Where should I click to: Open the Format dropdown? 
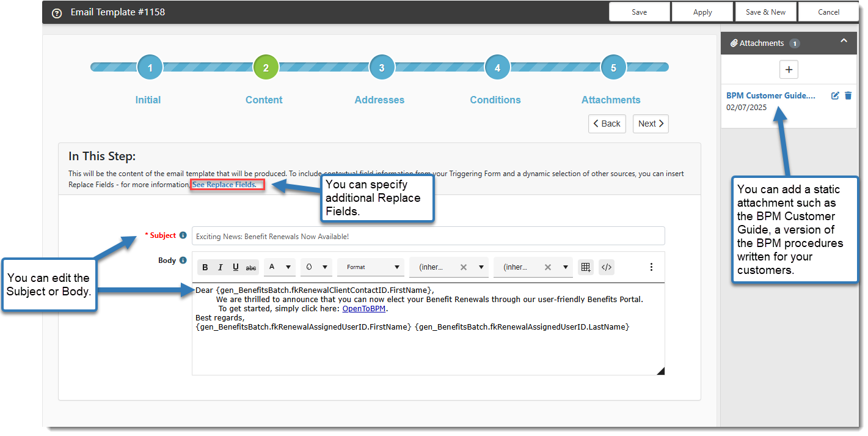370,267
